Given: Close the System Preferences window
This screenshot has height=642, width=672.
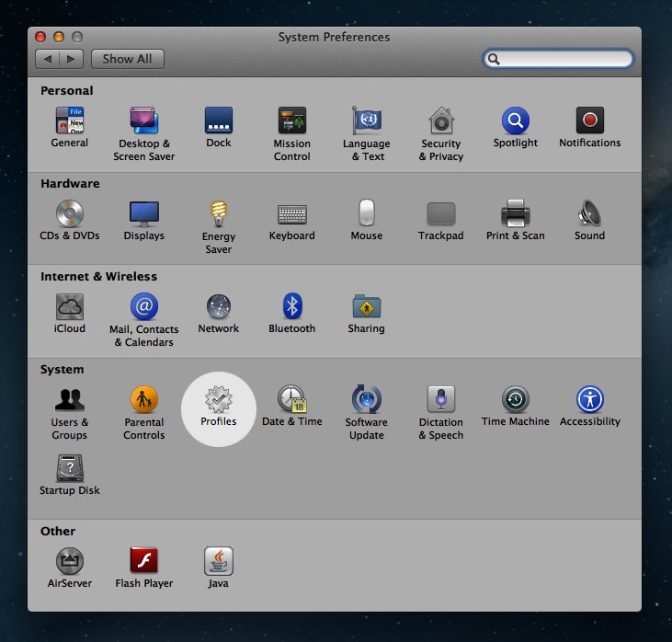Looking at the screenshot, I should pos(40,37).
